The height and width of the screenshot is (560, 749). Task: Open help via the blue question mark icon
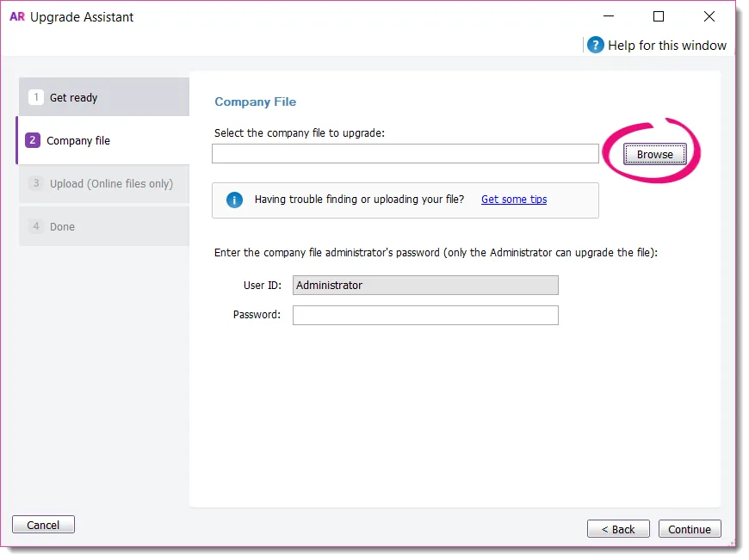[594, 45]
